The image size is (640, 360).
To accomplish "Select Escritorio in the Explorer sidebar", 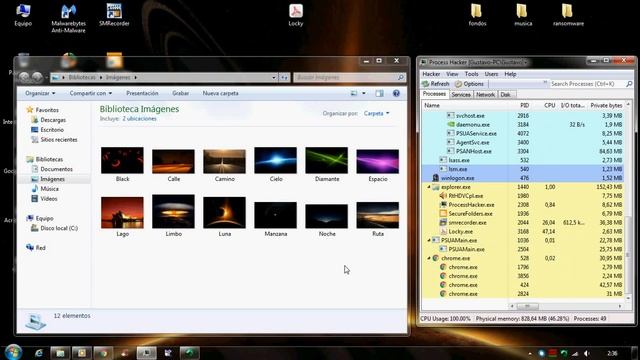I will [x=52, y=129].
